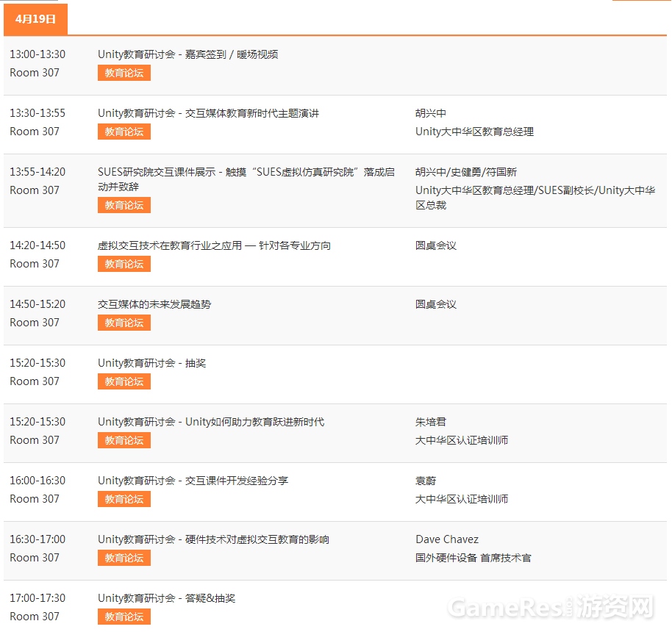Click speaker name 袁蔚
The width and height of the screenshot is (672, 632).
tap(426, 481)
